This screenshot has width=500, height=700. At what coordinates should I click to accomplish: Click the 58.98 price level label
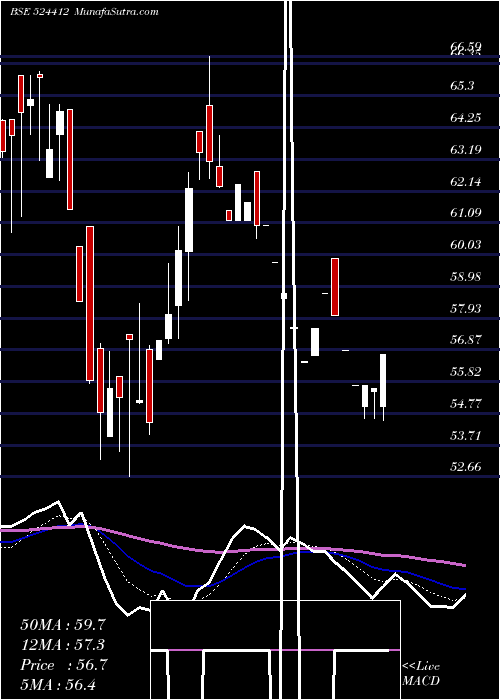point(466,277)
